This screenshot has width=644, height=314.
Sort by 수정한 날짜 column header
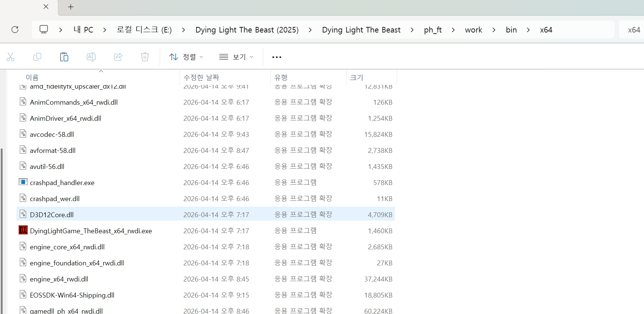(x=201, y=77)
